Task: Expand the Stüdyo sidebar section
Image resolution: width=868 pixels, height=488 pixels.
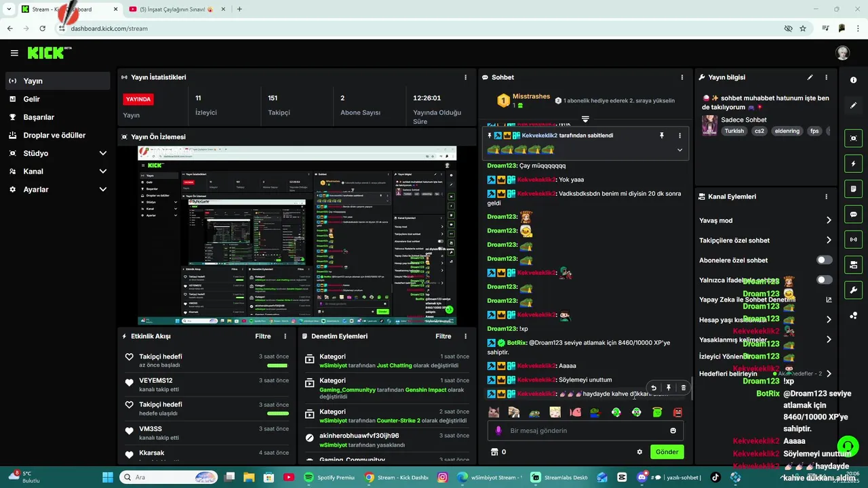Action: [x=103, y=153]
